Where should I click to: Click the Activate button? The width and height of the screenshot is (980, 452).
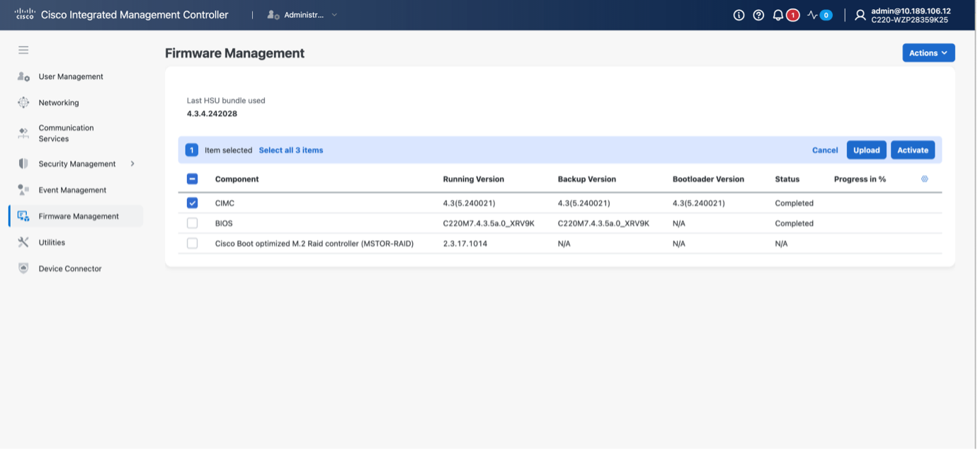tap(912, 150)
